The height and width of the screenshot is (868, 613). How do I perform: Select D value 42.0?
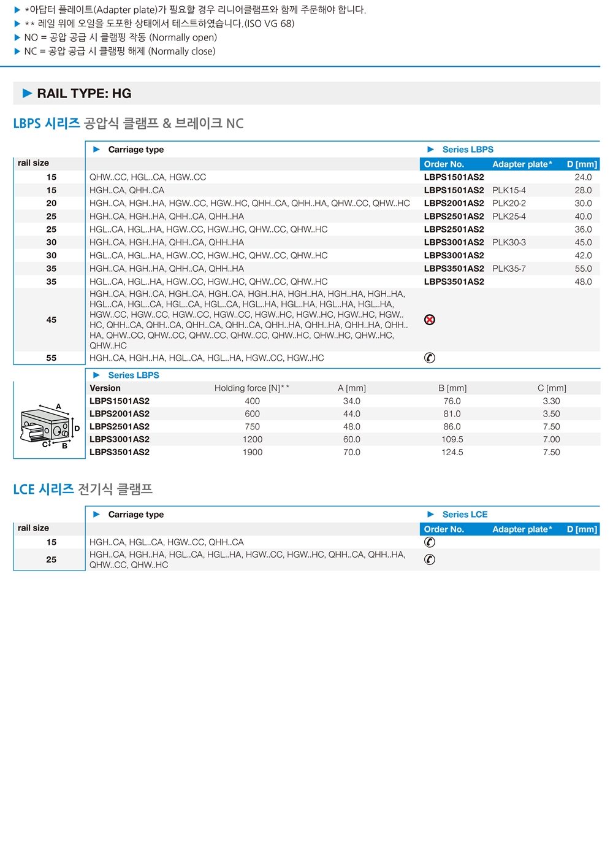pyautogui.click(x=583, y=255)
